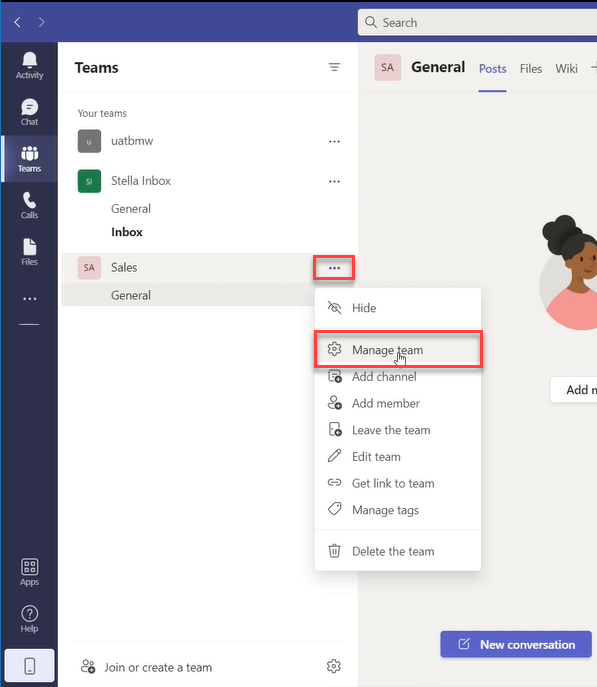Choose Edit team from menu
597x687 pixels.
click(x=398, y=457)
